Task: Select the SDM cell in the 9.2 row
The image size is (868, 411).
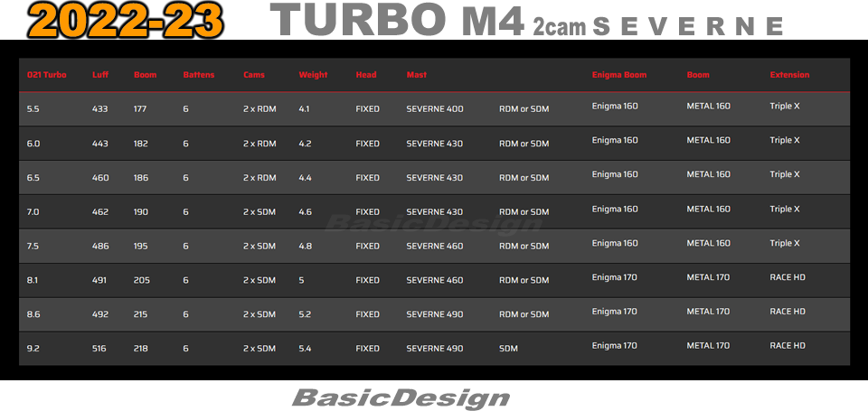Action: [508, 349]
